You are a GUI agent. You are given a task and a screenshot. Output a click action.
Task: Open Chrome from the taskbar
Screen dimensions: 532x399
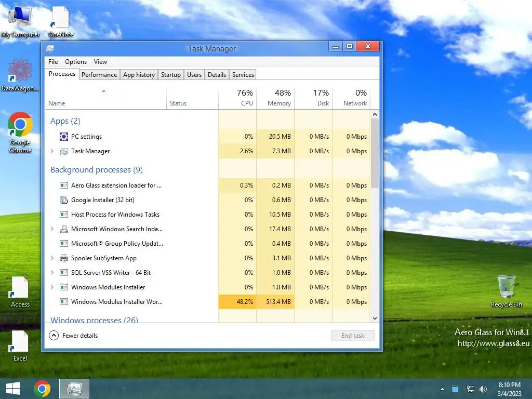coord(42,389)
